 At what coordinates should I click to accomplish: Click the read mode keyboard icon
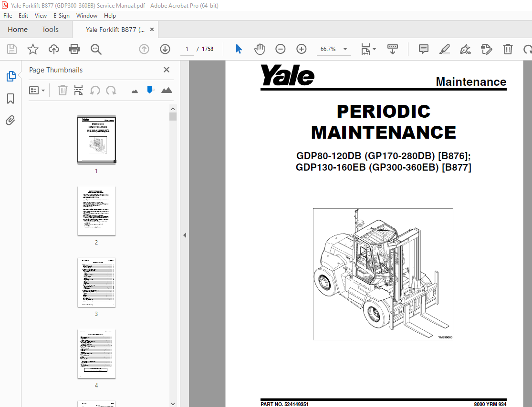click(x=393, y=49)
